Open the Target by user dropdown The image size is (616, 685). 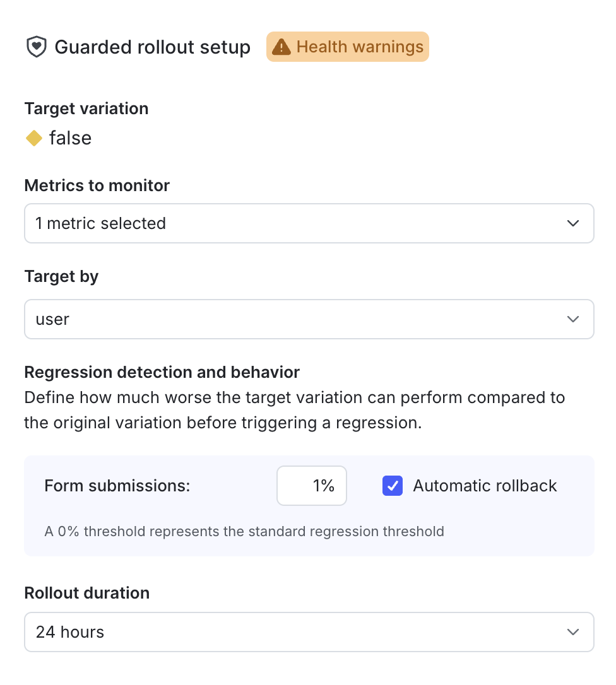point(309,319)
